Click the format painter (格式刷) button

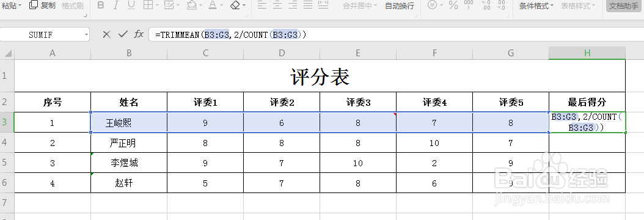point(73,5)
